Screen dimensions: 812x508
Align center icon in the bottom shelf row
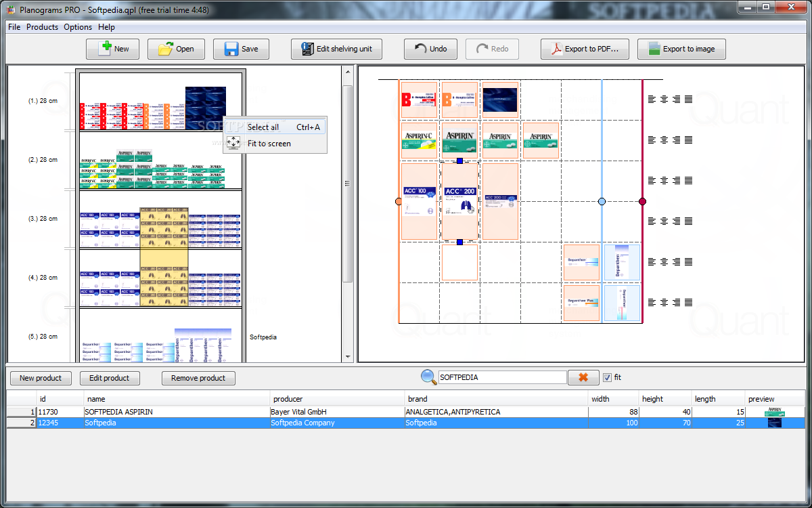coord(664,303)
